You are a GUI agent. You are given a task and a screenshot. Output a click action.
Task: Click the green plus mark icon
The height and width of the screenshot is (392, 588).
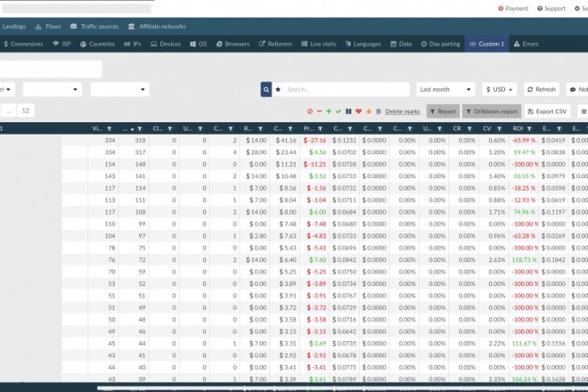(x=329, y=111)
